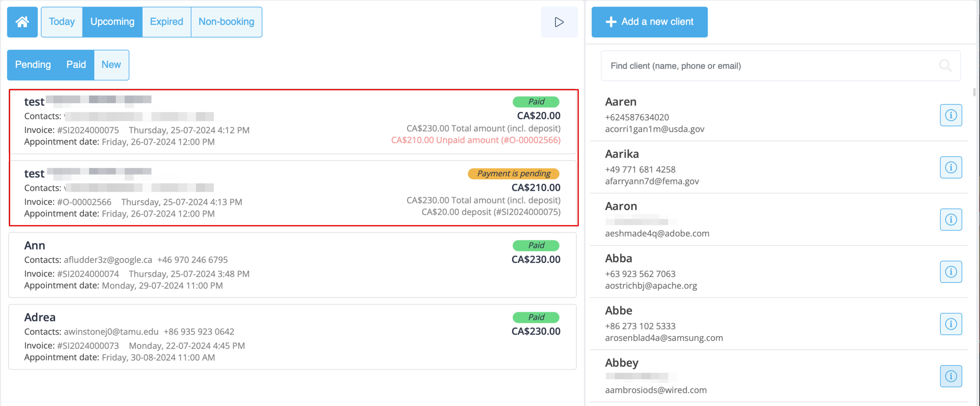
Task: Open the info icon next to Aaren
Action: tap(951, 115)
